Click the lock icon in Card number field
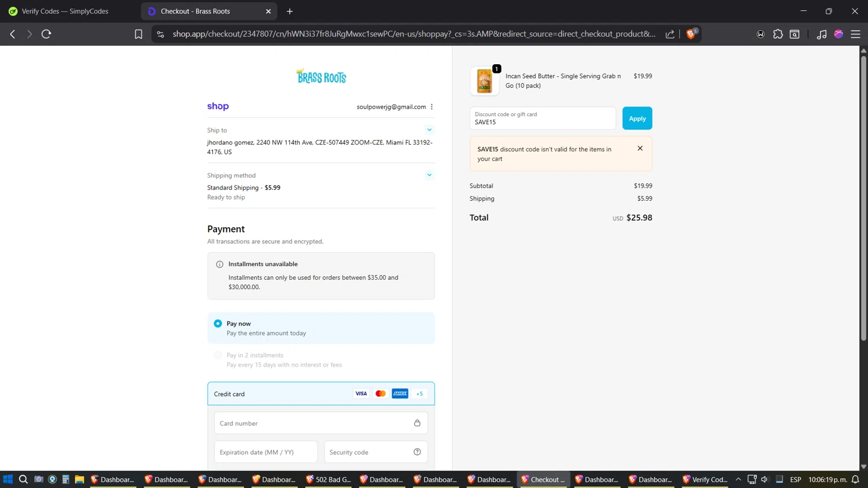The width and height of the screenshot is (868, 488). [x=417, y=423]
